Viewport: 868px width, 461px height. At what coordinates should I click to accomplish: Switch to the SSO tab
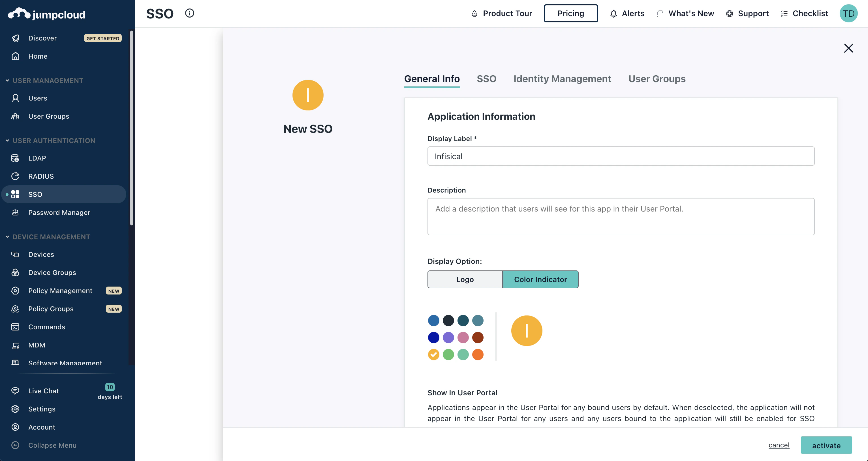click(x=487, y=79)
